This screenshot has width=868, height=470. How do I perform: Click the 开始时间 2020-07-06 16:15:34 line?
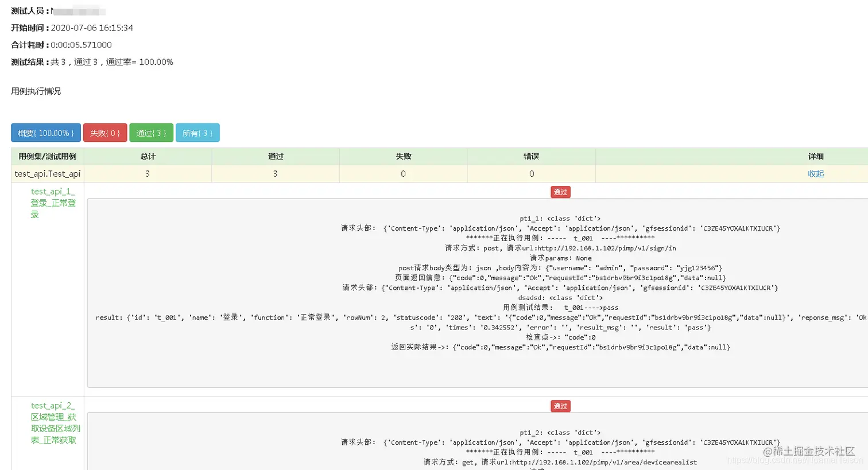tap(72, 28)
